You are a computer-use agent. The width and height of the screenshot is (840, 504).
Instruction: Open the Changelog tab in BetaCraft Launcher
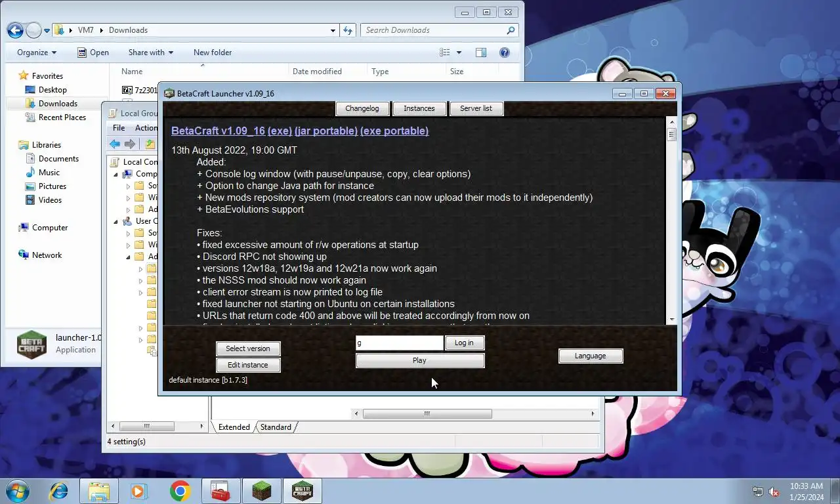pyautogui.click(x=362, y=108)
